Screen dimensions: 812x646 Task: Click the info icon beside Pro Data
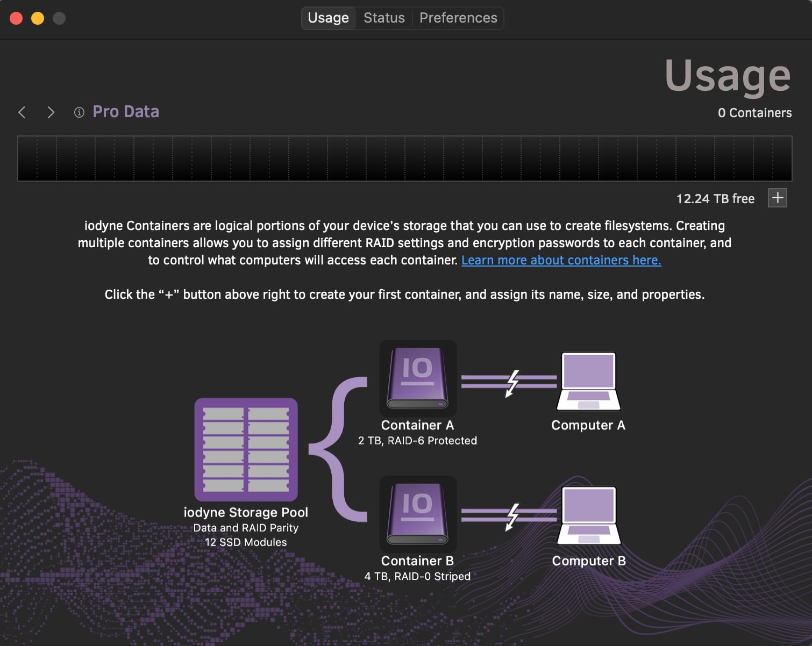tap(79, 112)
